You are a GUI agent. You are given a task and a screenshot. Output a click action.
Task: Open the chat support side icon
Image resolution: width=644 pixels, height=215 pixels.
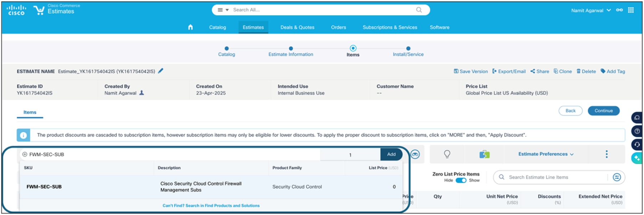click(x=637, y=118)
